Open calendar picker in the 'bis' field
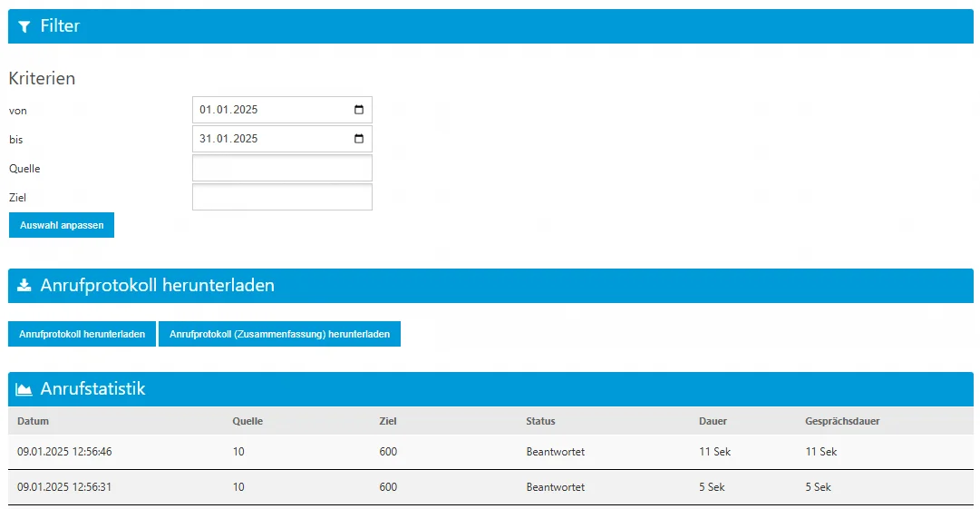 (359, 139)
